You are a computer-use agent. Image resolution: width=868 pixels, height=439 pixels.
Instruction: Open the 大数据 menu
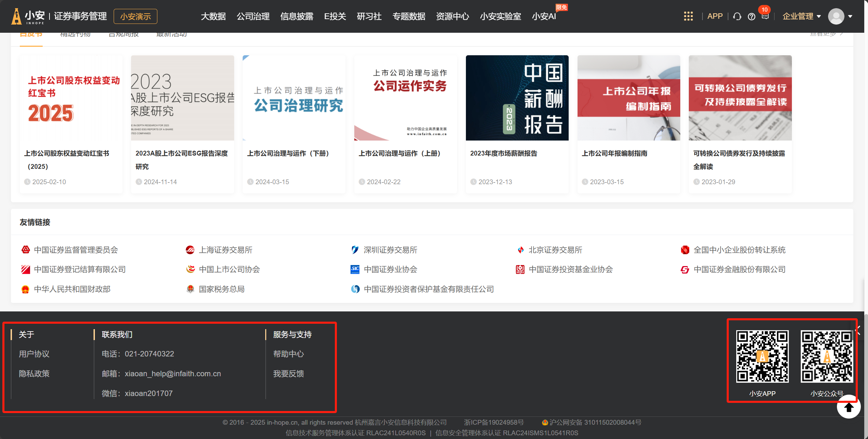(x=213, y=16)
